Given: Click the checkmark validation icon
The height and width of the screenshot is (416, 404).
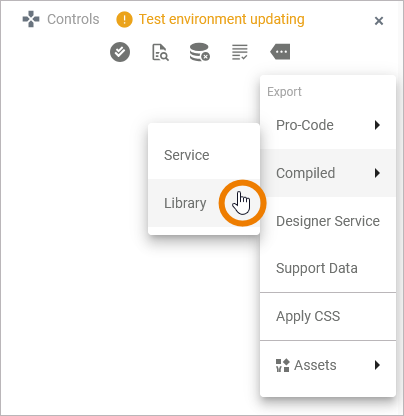Looking at the screenshot, I should [x=120, y=52].
